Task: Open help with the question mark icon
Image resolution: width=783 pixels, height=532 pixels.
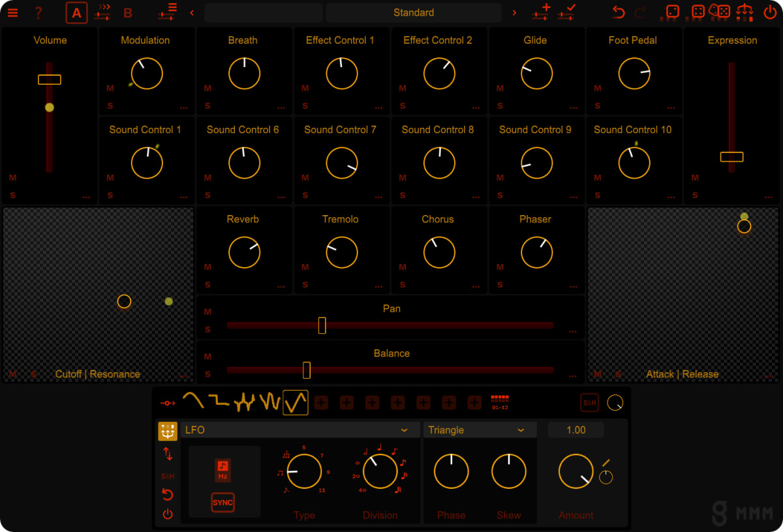Action: coord(38,12)
